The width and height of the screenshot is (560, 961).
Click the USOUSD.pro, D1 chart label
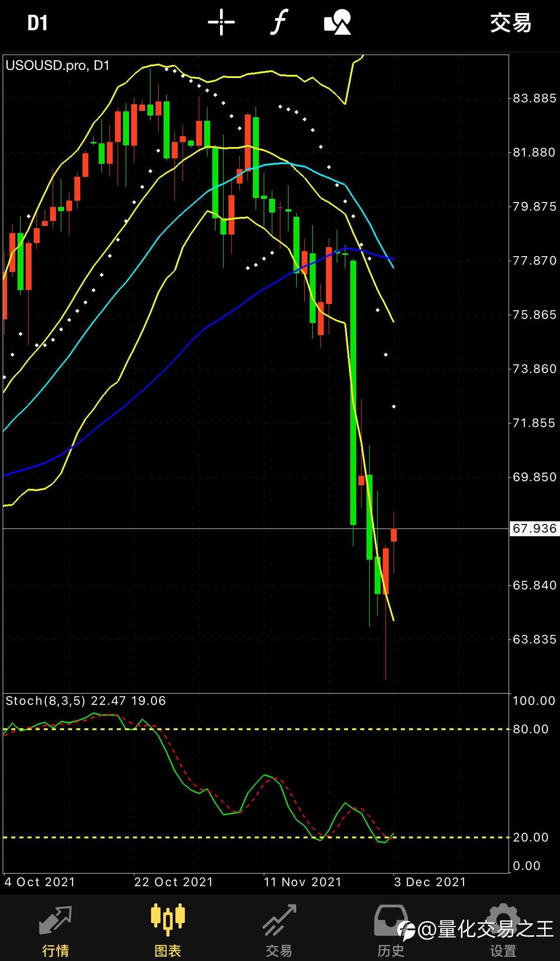tap(58, 66)
